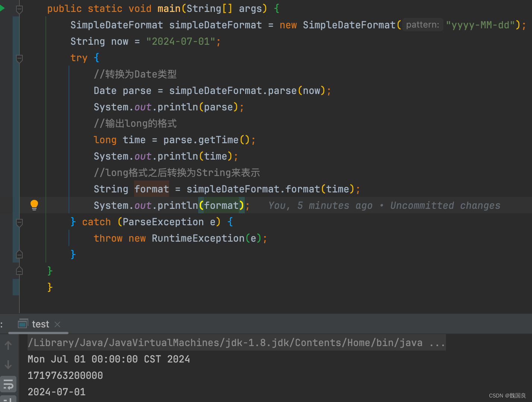Screen dimensions: 532x402
Task: Click the 'Uncommitted changes' annotation text
Action: 445,205
